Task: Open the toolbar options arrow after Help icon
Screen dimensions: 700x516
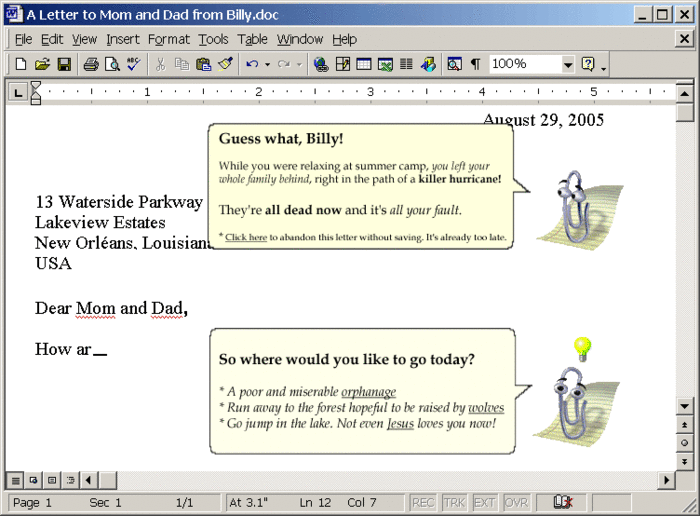Action: coord(604,67)
